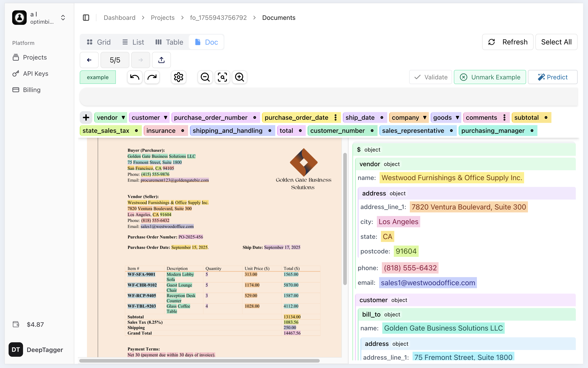Switch to the Table view tab
Screen dimensions: 588x368
tap(169, 42)
